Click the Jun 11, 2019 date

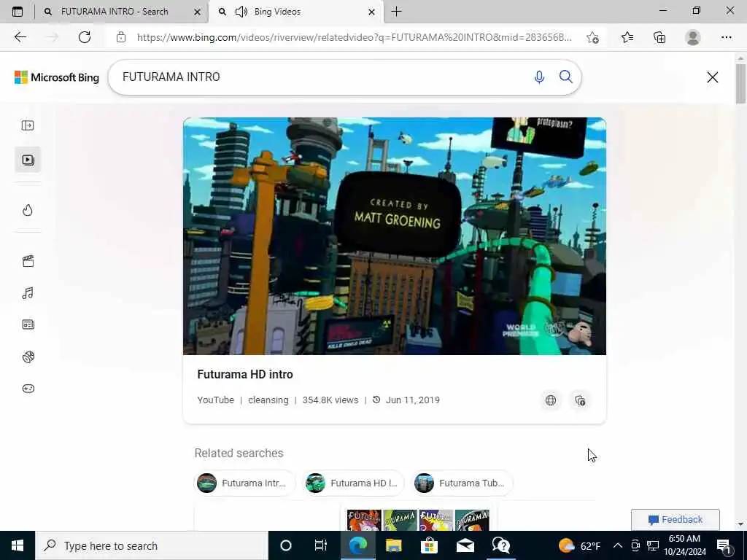[x=413, y=400]
